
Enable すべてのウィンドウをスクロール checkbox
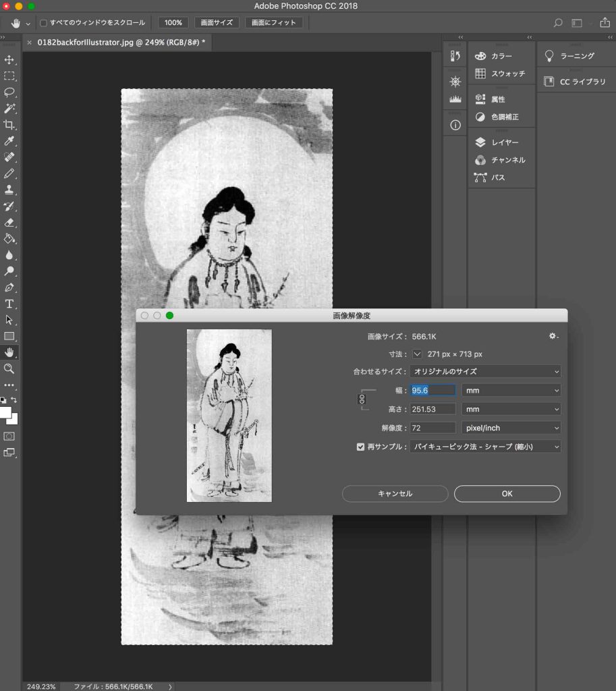pyautogui.click(x=44, y=23)
